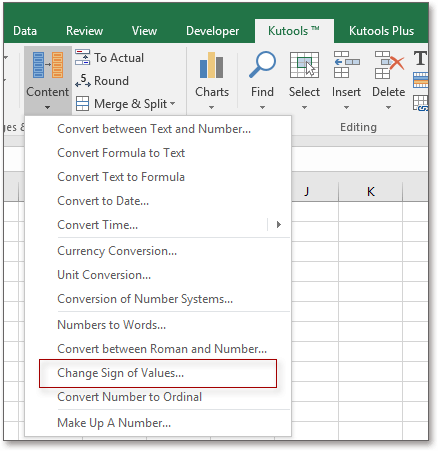Choose Convert between Text and Number
Viewport: 438px width, 451px height.
pos(158,129)
